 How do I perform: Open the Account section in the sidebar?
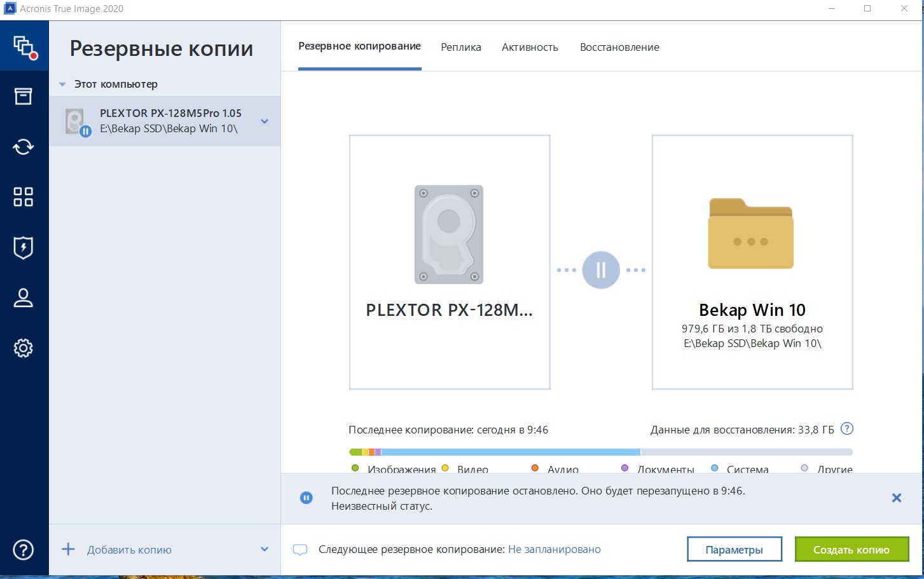click(x=24, y=298)
